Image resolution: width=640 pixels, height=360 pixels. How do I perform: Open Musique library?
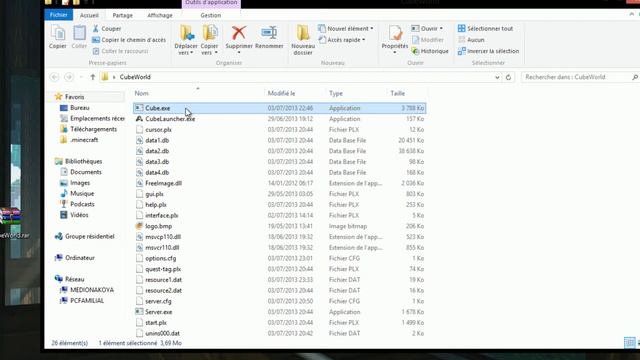[x=82, y=193]
